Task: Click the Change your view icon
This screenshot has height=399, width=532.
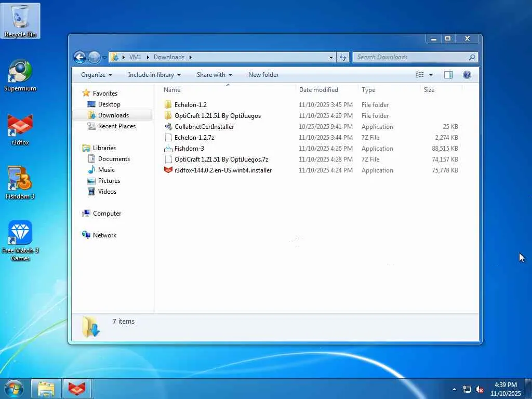Action: 420,75
